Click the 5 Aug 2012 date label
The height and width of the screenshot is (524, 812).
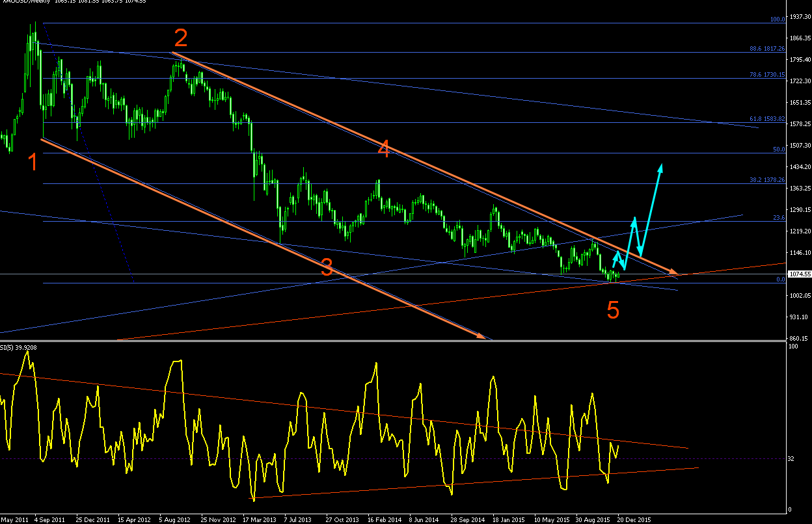tap(175, 520)
